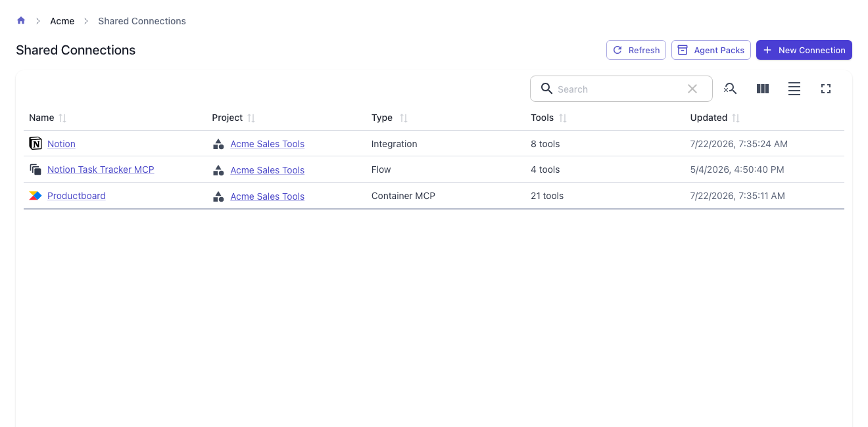Toggle the search filters icon
This screenshot has height=427, width=868.
pos(730,89)
